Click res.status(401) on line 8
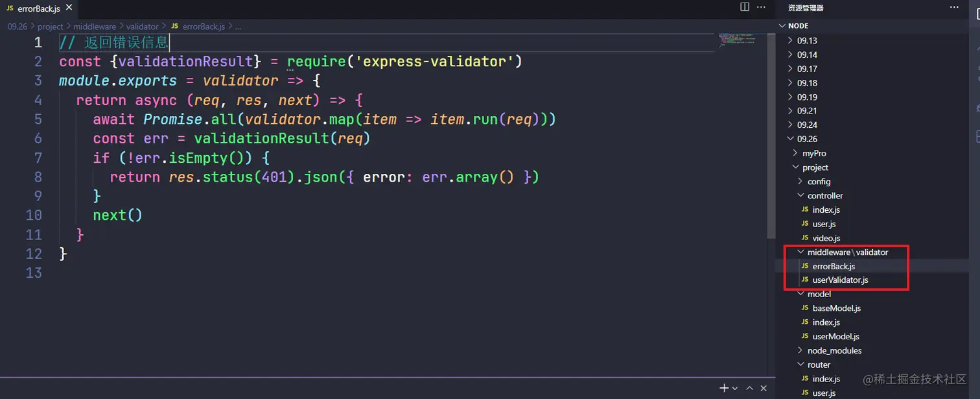980x399 pixels. 232,177
